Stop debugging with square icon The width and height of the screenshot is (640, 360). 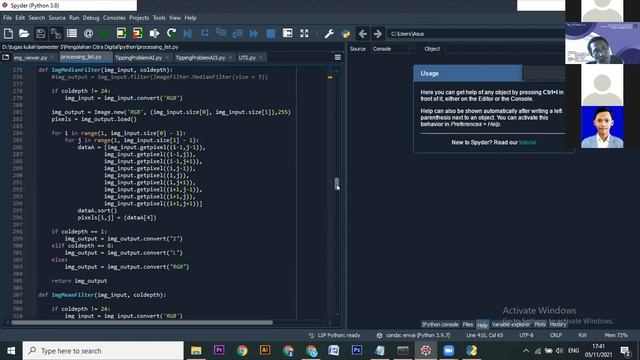271,33
